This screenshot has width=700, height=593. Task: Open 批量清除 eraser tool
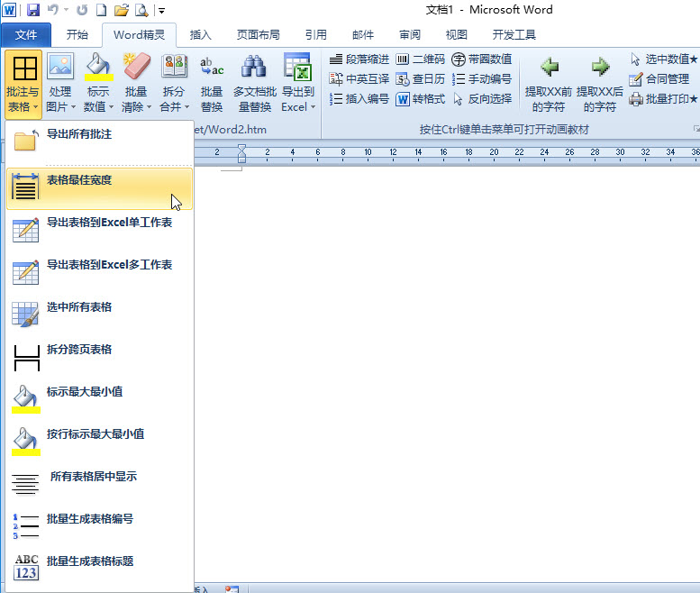136,84
